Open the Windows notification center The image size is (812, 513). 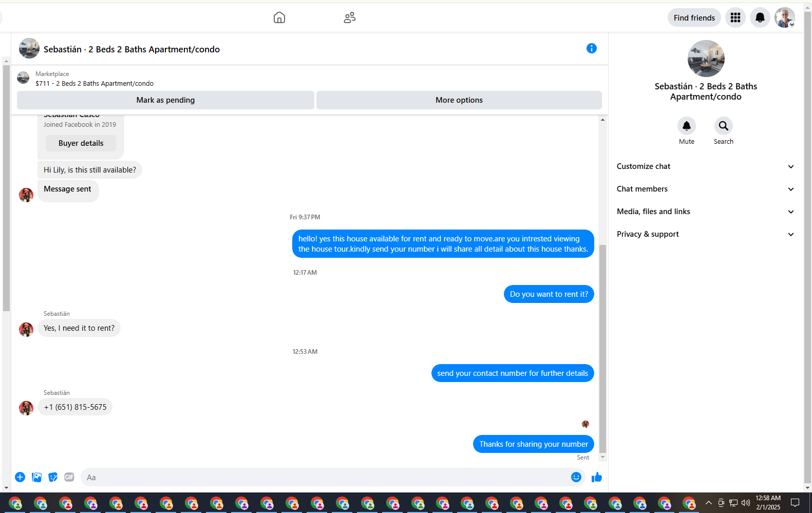(x=795, y=503)
